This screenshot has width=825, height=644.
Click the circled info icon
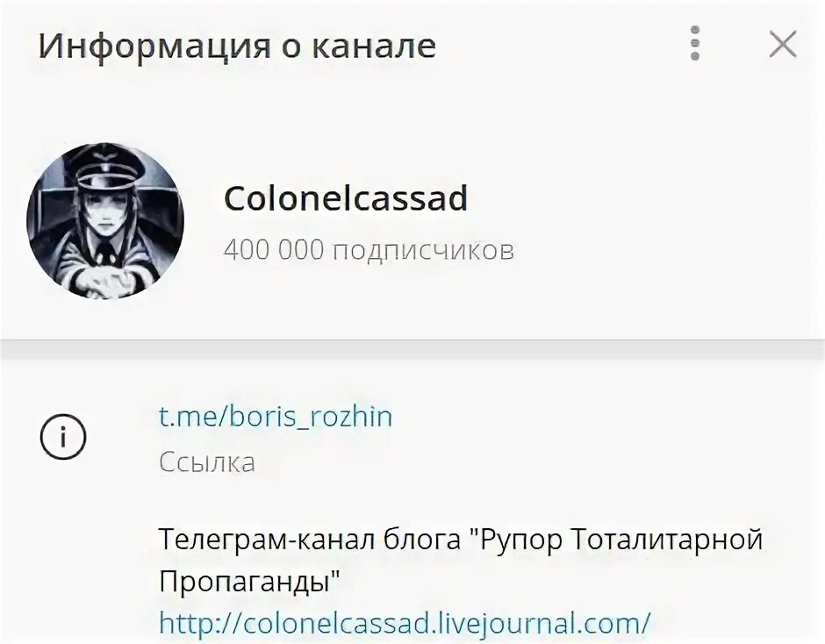pos(63,437)
